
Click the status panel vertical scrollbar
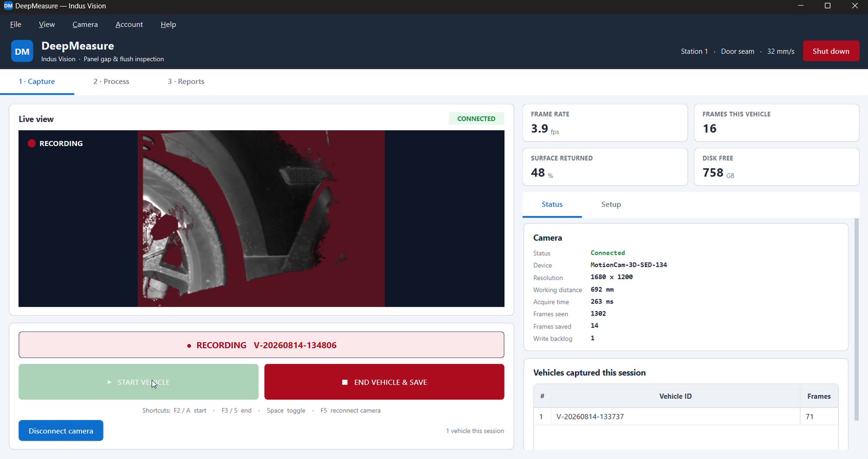[x=857, y=320]
